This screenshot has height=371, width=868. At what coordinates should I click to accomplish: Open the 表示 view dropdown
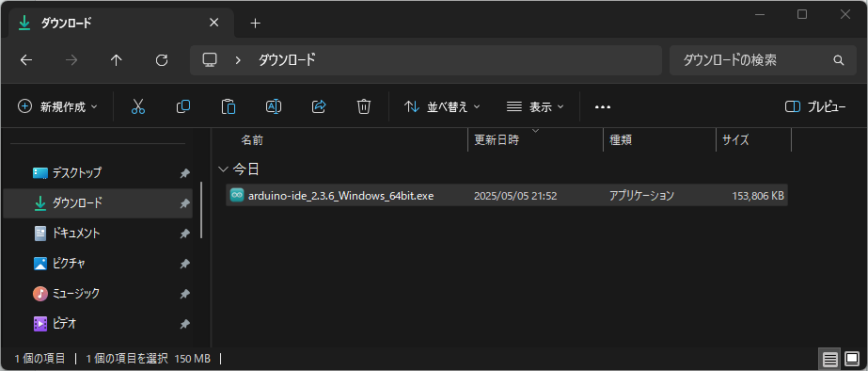[535, 106]
